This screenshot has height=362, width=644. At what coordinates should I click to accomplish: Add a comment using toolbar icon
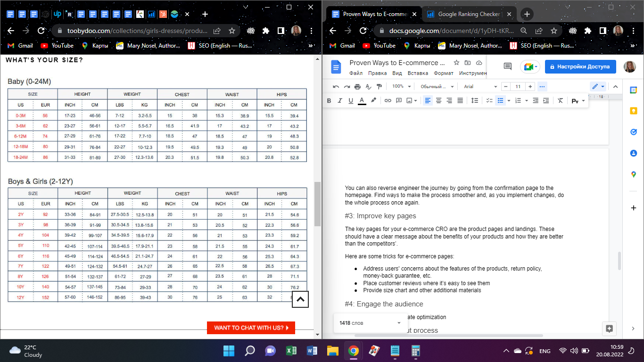coord(399,100)
